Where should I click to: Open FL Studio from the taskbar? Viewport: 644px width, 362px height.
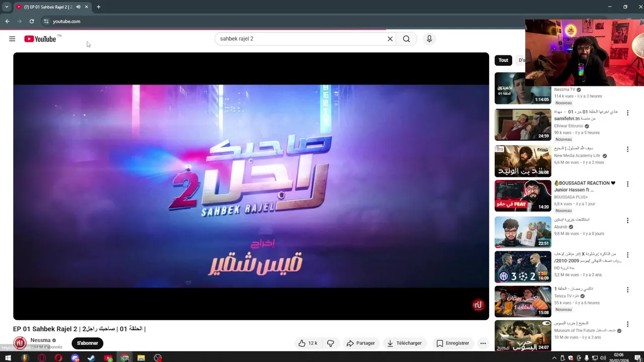coord(25,358)
